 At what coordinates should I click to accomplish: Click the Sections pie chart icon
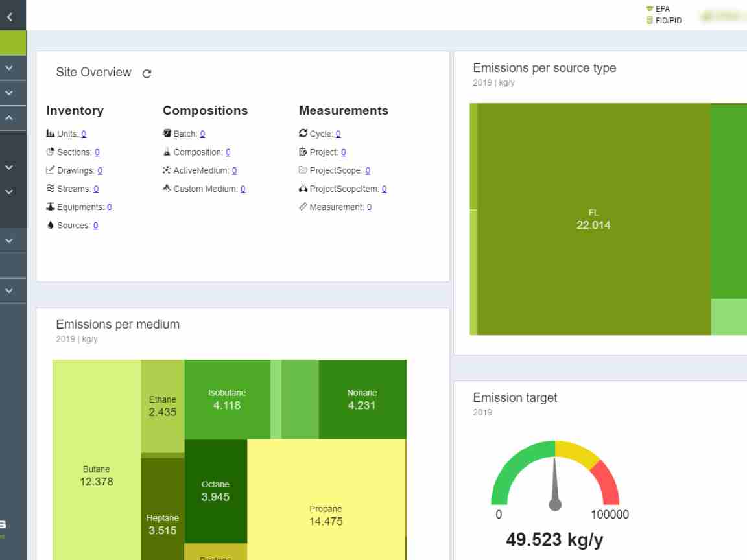(51, 152)
